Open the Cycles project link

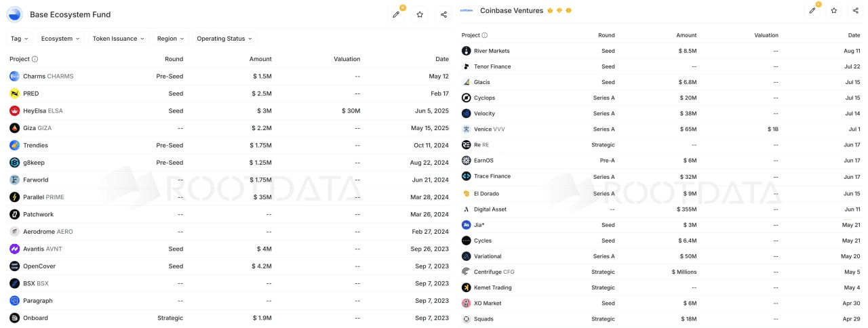click(483, 241)
